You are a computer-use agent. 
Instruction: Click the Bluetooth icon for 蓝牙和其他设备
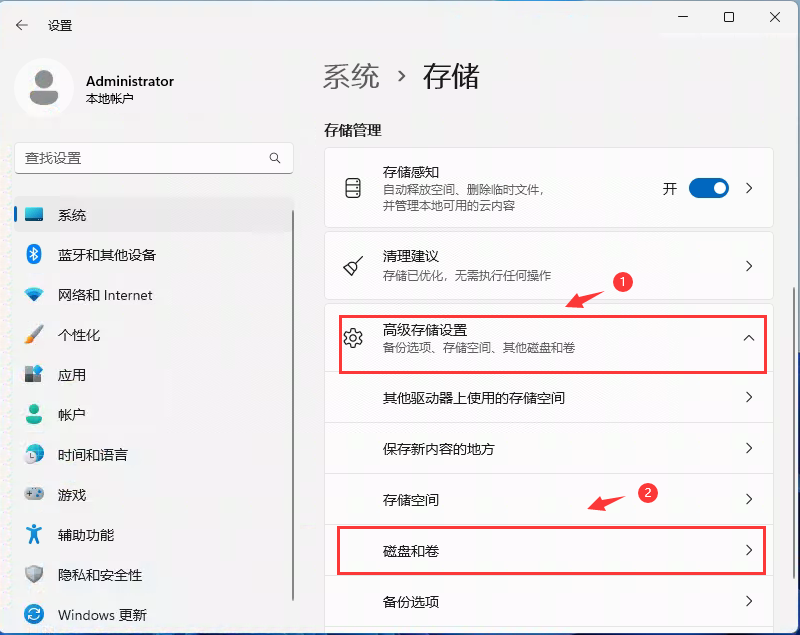(34, 255)
